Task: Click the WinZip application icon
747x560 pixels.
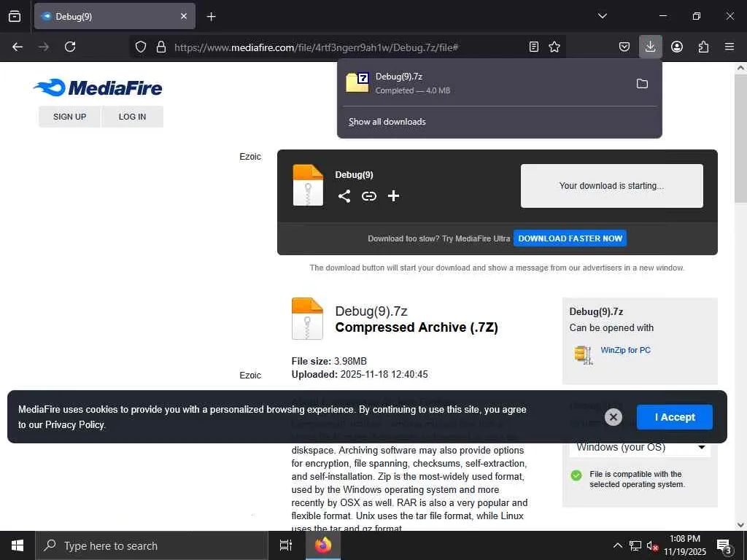Action: pos(583,355)
